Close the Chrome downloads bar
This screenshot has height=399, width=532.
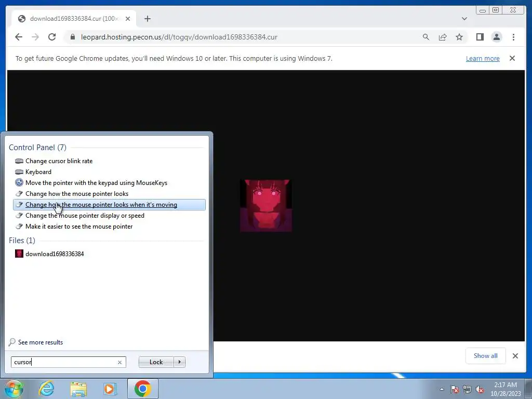(x=515, y=355)
